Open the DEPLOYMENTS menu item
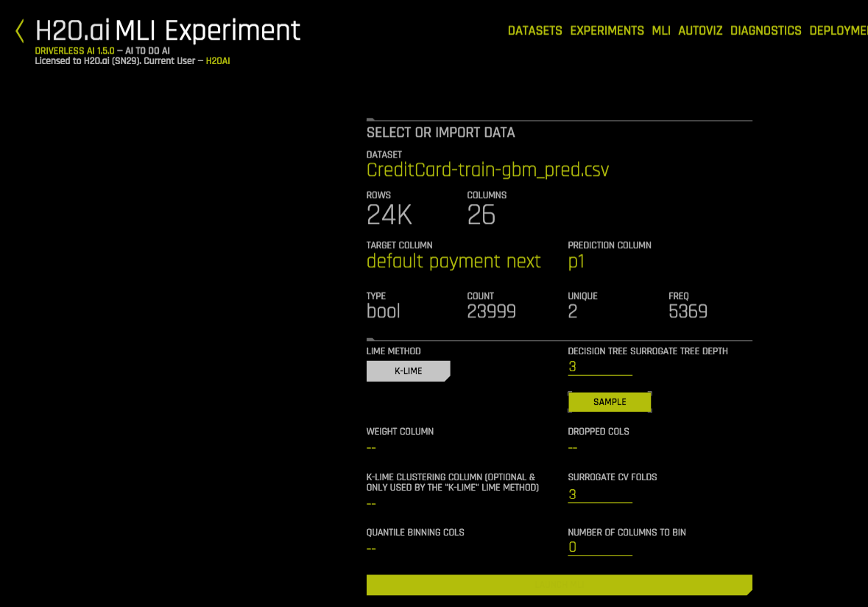The height and width of the screenshot is (607, 868). click(x=838, y=31)
